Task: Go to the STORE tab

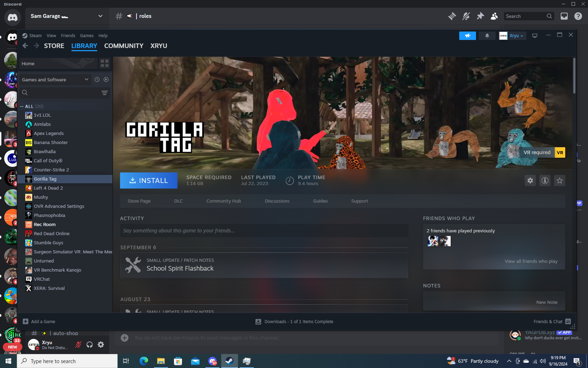Action: click(x=54, y=46)
